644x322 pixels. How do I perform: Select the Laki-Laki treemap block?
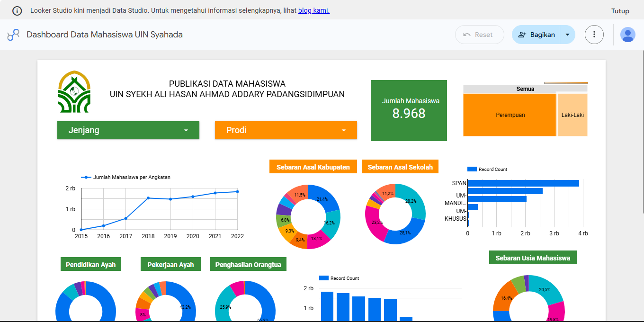(x=572, y=115)
